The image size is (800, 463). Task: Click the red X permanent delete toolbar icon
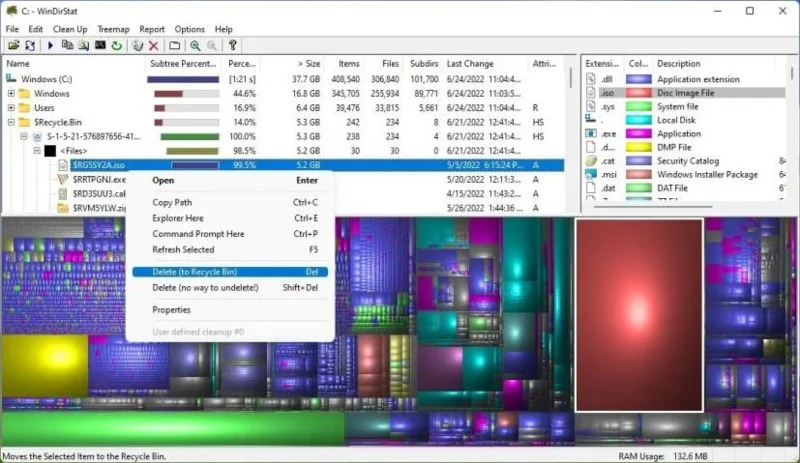tap(154, 45)
